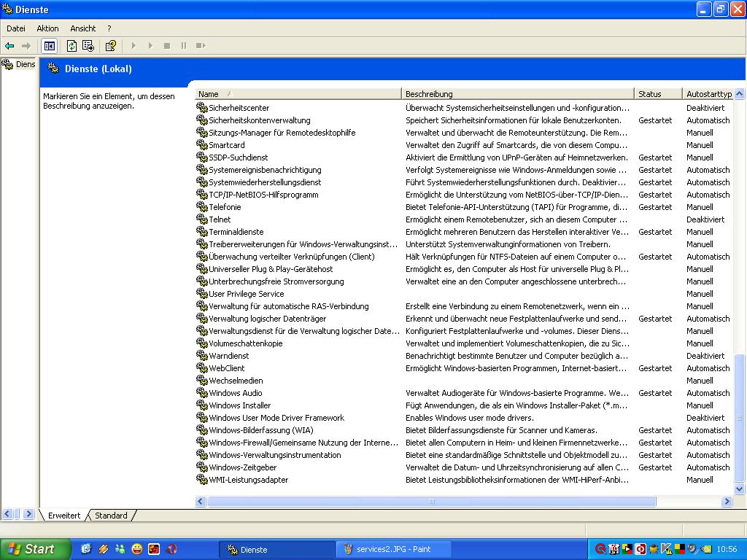Click the Refresh icon with green arrows
Viewport: 747px width, 560px height.
71,46
